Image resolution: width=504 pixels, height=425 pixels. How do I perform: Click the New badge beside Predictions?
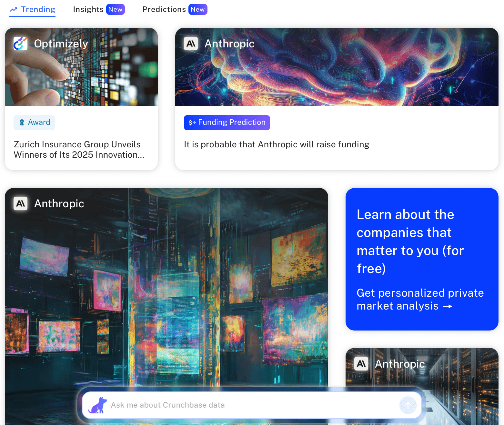198,9
